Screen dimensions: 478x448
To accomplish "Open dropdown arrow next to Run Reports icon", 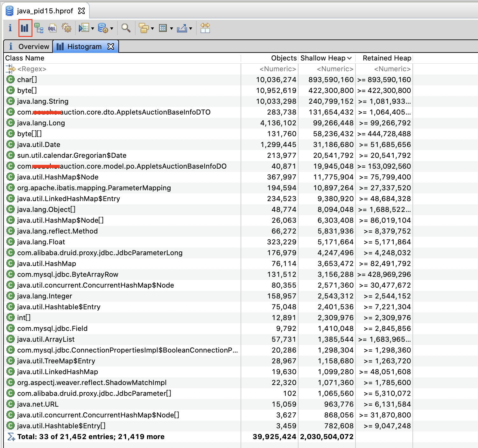I will click(x=93, y=29).
